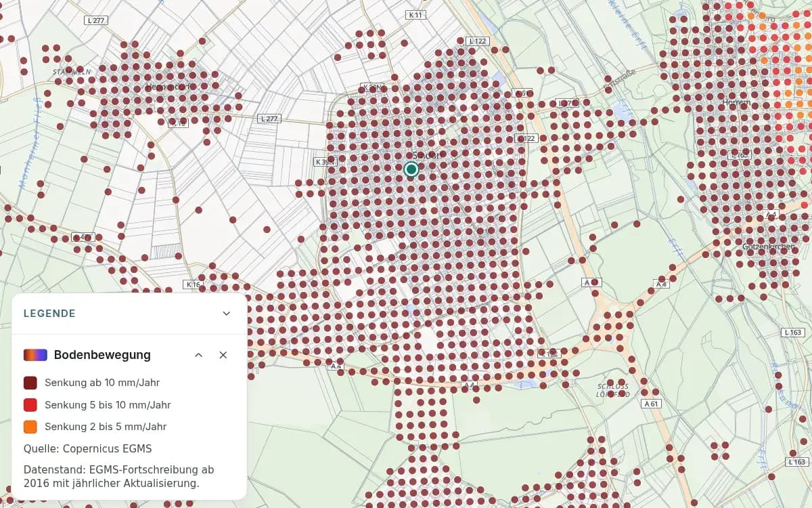Click the 'Horrem' place name on map

[736, 102]
